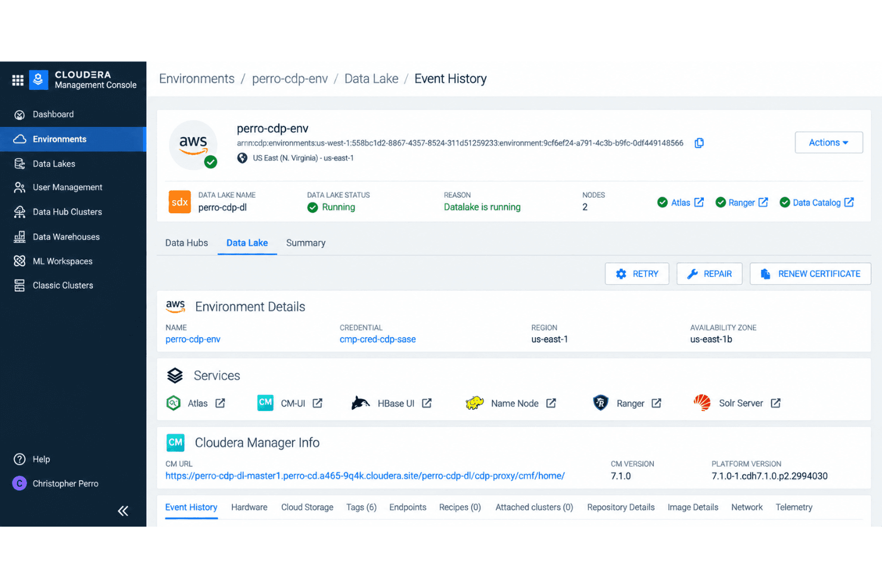Click the sdx Data Lake icon

[x=180, y=202]
